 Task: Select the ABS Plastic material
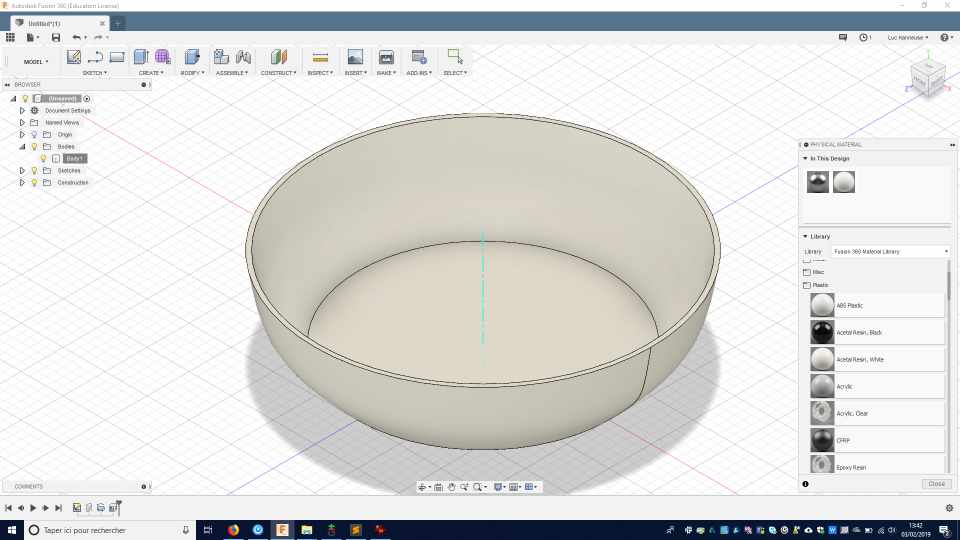tap(877, 305)
